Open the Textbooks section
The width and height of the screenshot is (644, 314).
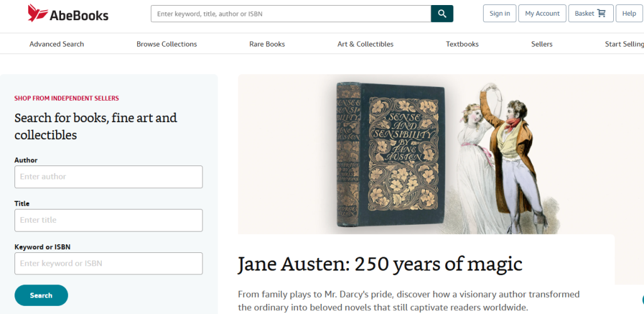point(462,44)
